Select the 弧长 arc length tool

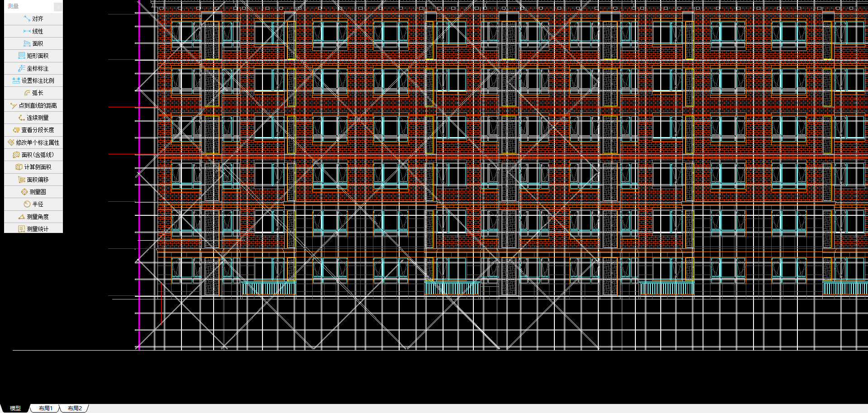pos(33,93)
